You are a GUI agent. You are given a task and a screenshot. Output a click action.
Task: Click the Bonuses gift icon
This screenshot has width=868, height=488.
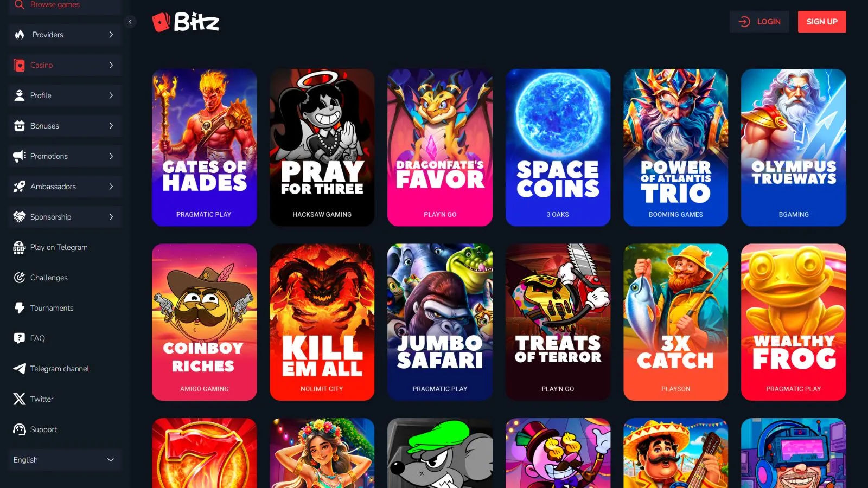click(20, 126)
